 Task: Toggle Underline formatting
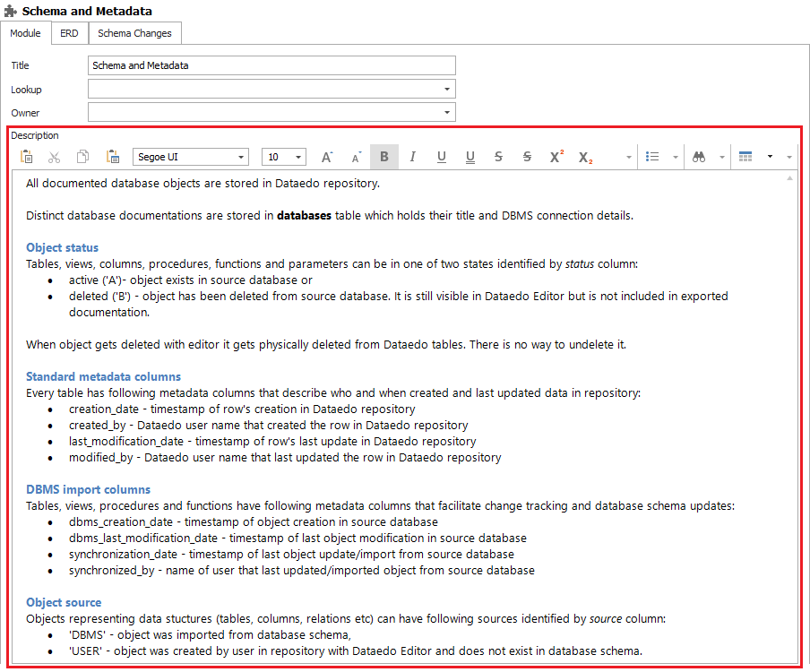point(442,157)
